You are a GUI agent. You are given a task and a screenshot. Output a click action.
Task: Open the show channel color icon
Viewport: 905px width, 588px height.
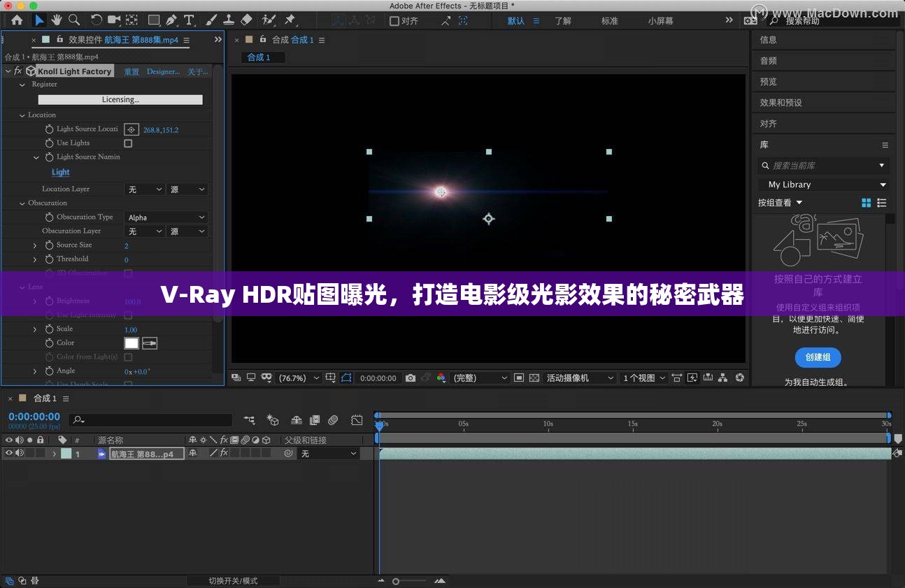pos(441,378)
